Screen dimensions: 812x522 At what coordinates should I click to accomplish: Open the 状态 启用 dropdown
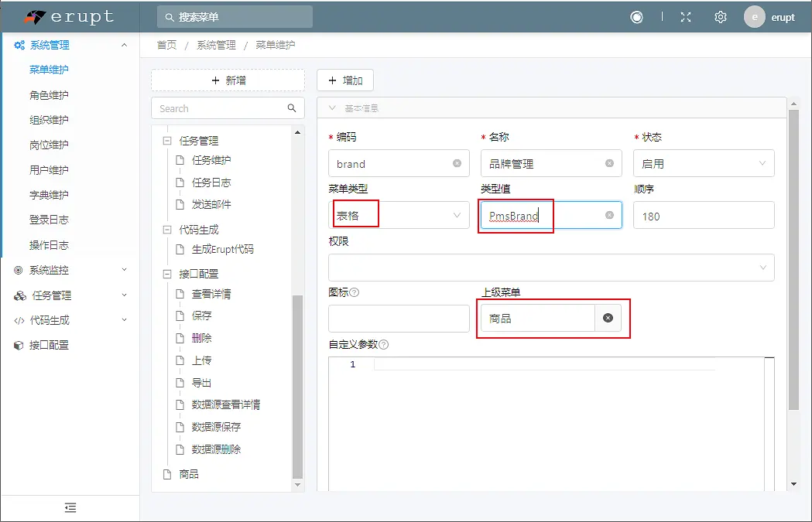704,163
